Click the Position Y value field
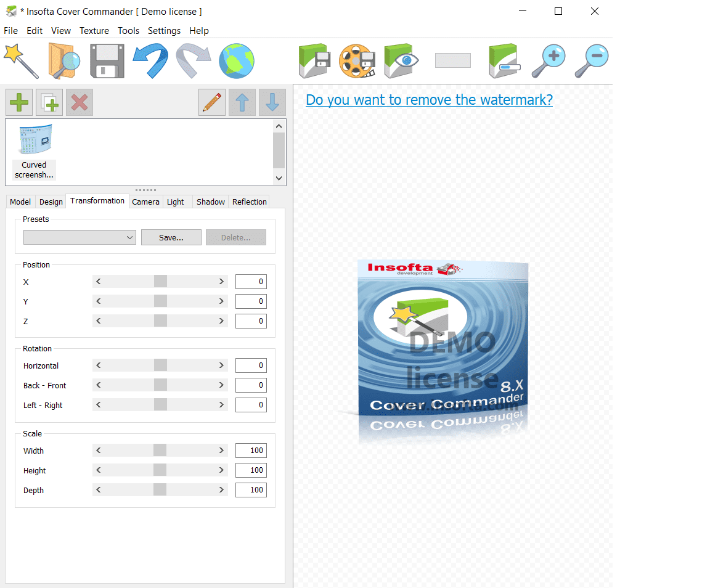Screen dimensions: 710x588 251,301
